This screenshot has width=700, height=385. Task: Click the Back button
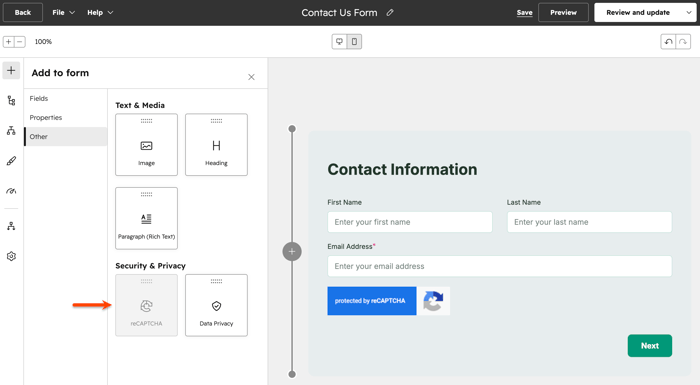[x=23, y=13]
